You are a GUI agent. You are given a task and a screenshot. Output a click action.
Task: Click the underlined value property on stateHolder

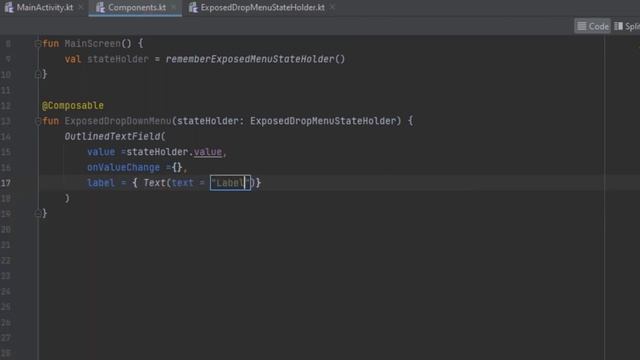208,152
